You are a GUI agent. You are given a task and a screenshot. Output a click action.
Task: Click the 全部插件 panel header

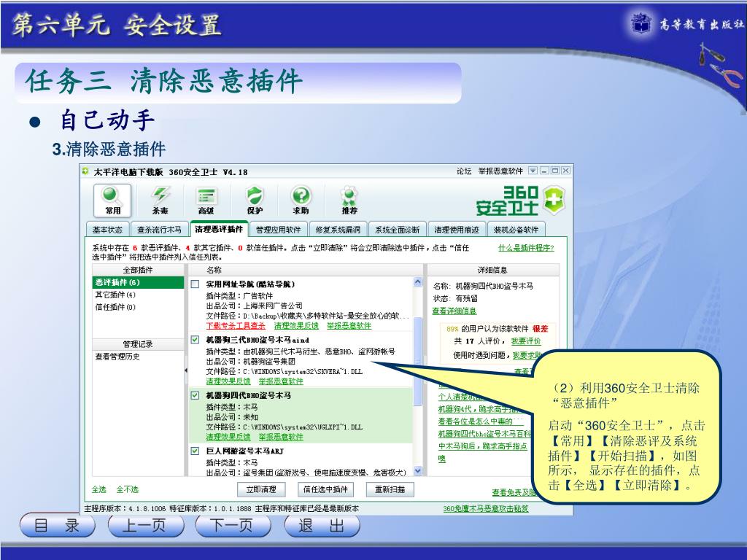pos(138,270)
